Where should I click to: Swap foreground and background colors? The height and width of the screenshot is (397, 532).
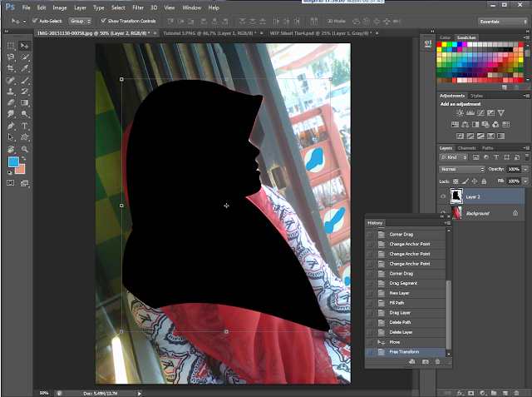(24, 158)
